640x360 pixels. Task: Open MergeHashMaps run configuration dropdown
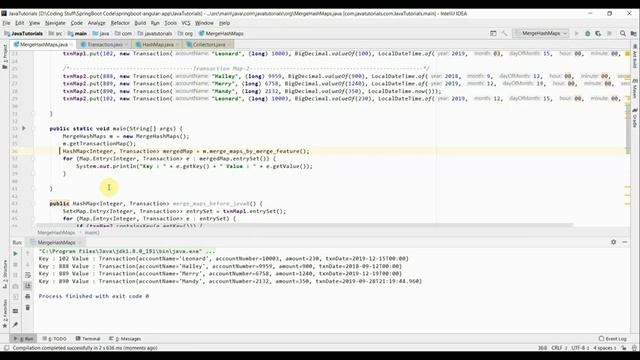click(x=540, y=33)
